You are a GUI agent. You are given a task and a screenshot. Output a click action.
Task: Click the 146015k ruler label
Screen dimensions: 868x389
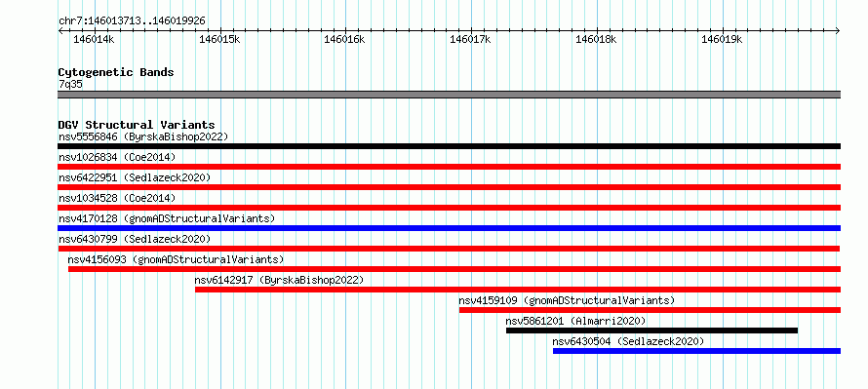[219, 40]
